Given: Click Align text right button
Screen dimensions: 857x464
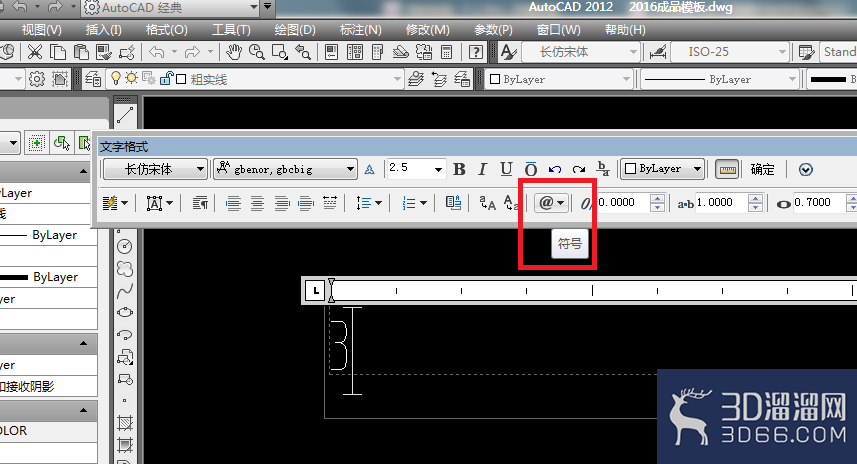Looking at the screenshot, I should pyautogui.click(x=281, y=203).
